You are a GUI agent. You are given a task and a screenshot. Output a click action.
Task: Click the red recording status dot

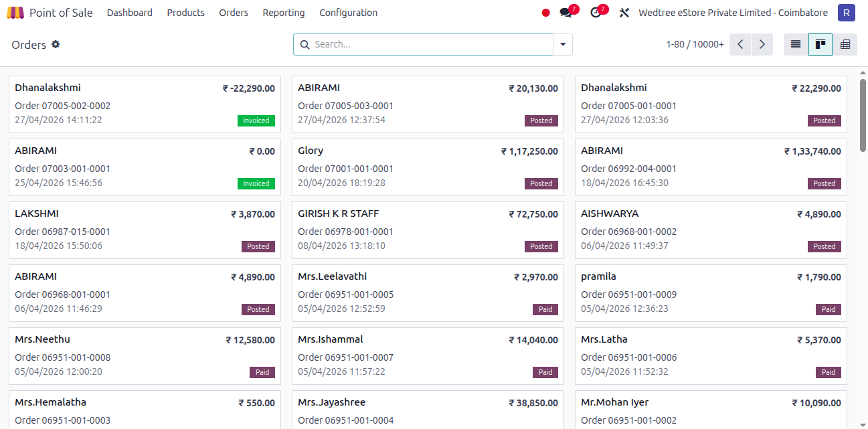coord(545,13)
